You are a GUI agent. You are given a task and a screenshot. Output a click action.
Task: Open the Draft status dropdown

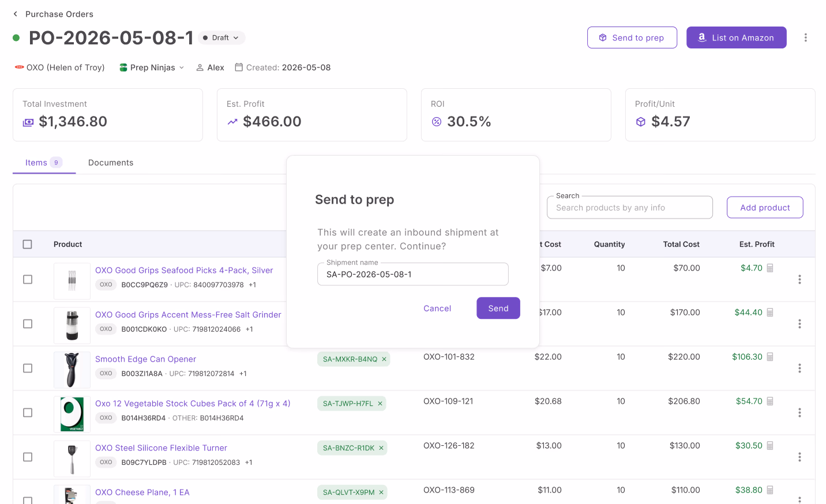[221, 37]
